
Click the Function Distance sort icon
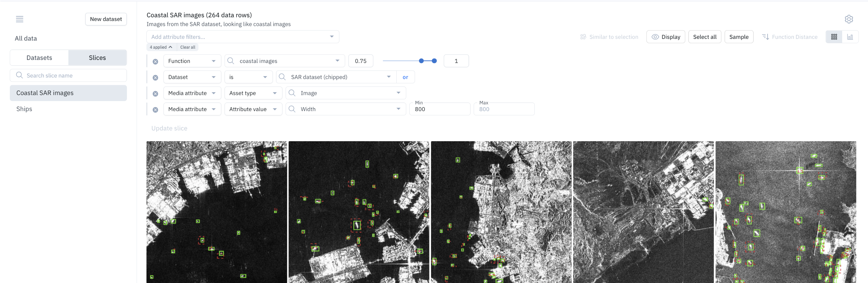pos(765,37)
